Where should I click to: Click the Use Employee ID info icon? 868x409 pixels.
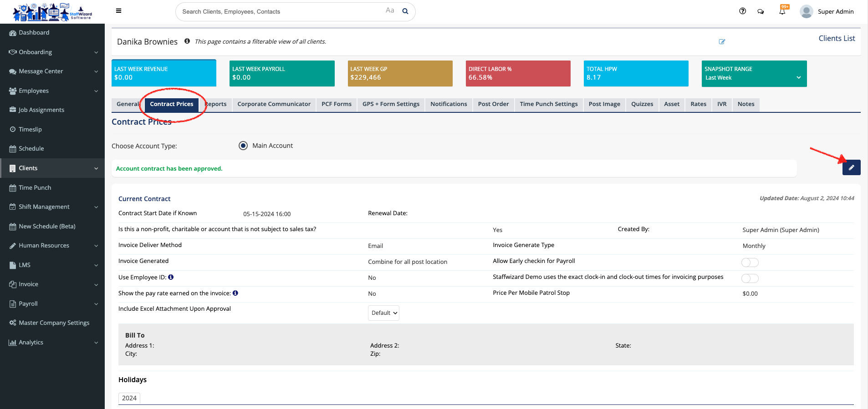(171, 277)
